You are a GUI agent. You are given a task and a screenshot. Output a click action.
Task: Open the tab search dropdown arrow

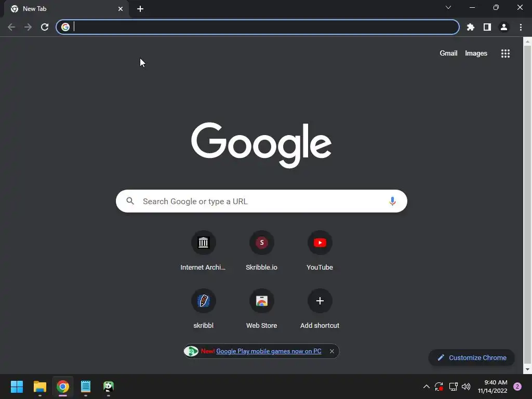pos(448,7)
